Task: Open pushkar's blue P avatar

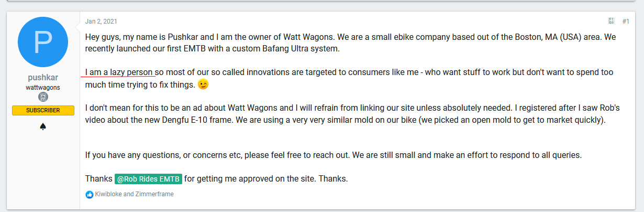Action: [x=43, y=42]
